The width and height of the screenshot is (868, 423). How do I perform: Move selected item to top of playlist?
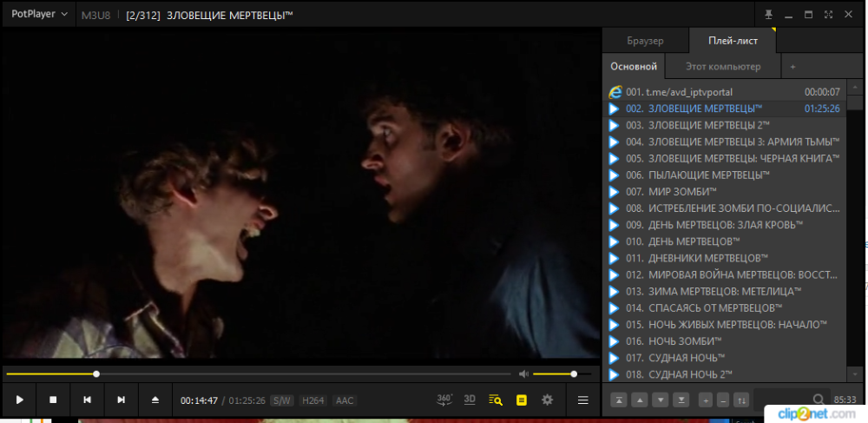(x=618, y=400)
